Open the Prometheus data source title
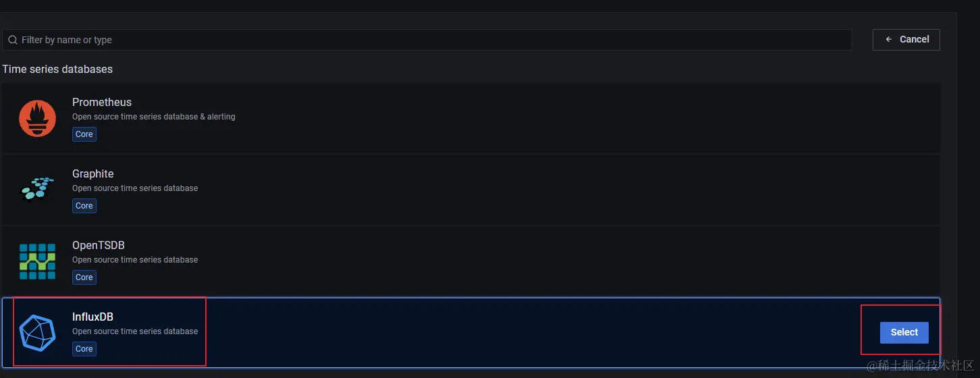 coord(102,102)
